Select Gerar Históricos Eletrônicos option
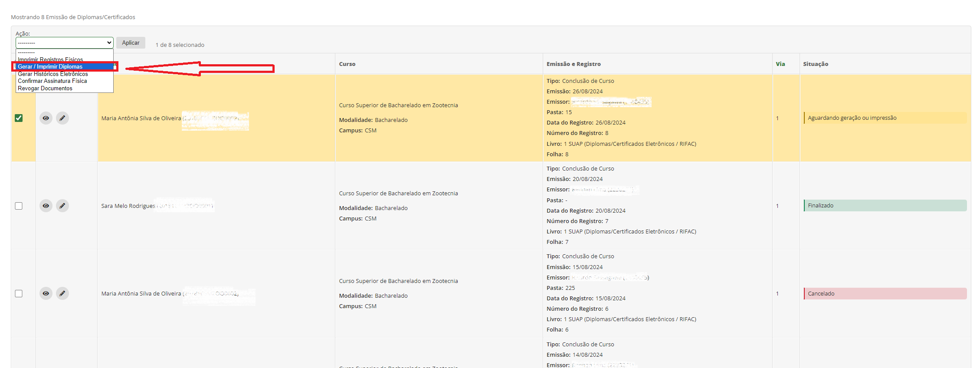This screenshot has width=980, height=368. coord(65,74)
